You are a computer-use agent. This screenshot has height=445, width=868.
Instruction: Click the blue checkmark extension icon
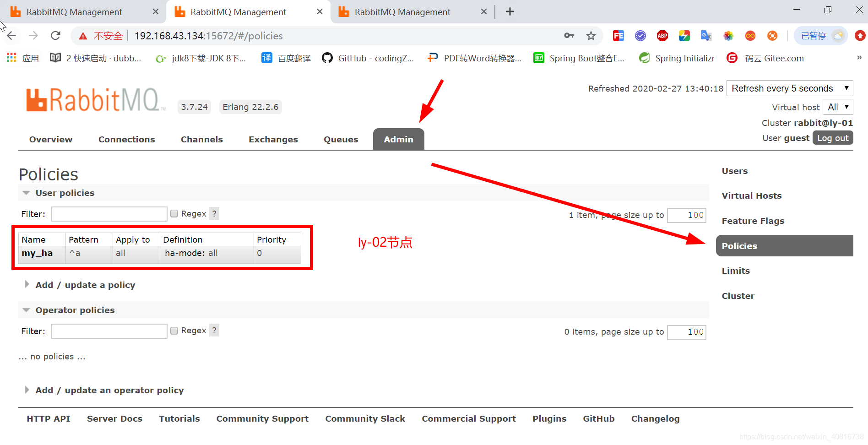click(640, 36)
